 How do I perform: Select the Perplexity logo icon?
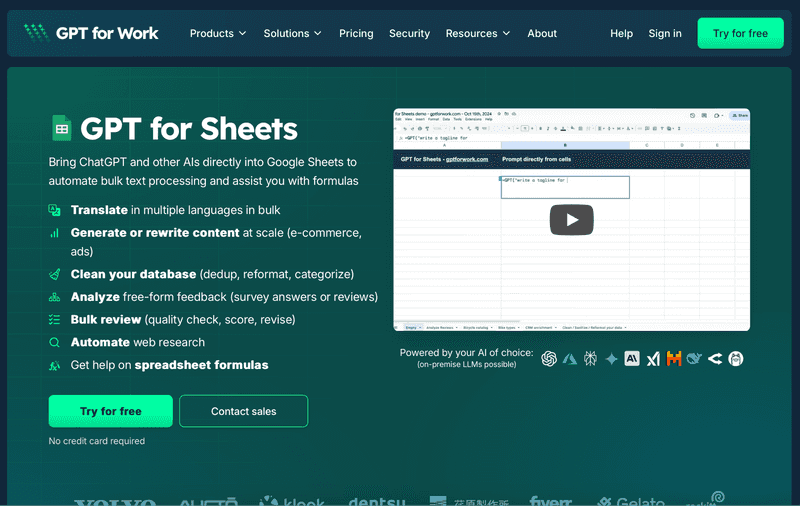pos(590,359)
